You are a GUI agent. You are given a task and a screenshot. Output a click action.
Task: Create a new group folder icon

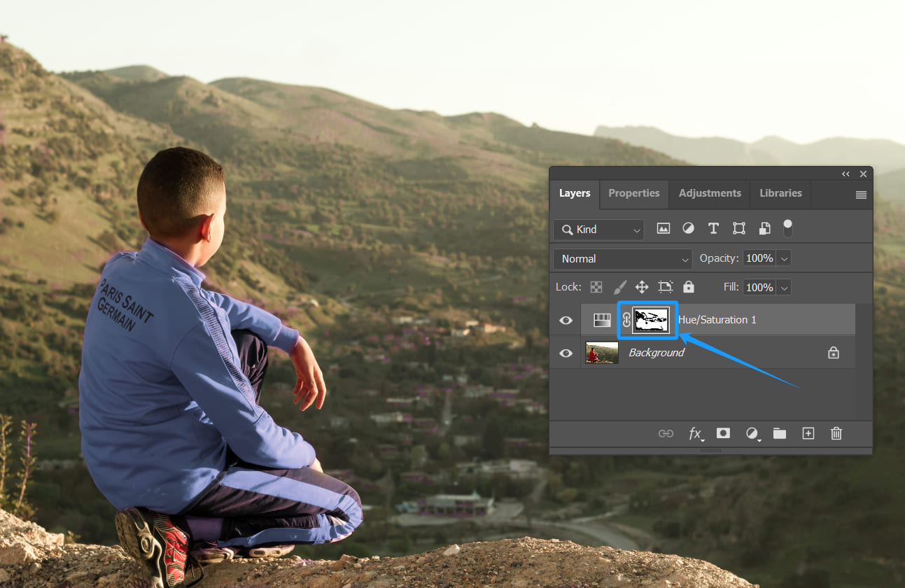780,434
